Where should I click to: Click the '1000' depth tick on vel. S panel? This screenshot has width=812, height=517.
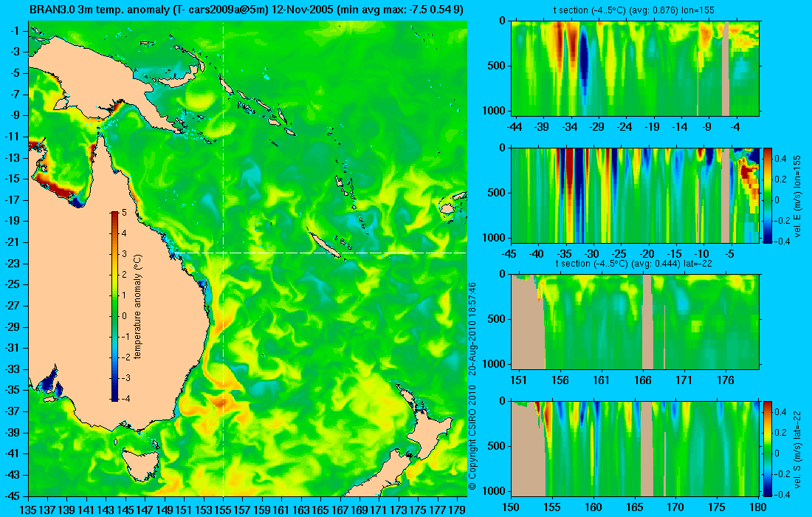495,490
